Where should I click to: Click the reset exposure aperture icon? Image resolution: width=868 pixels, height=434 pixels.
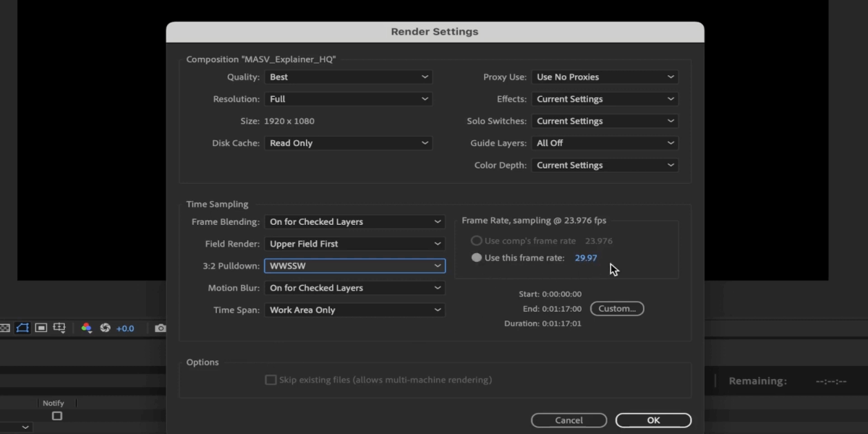[105, 328]
